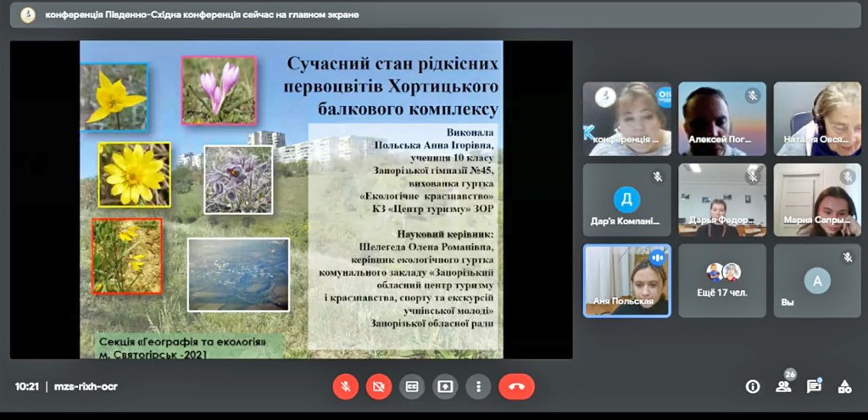Turn on the camera button

[x=378, y=386]
